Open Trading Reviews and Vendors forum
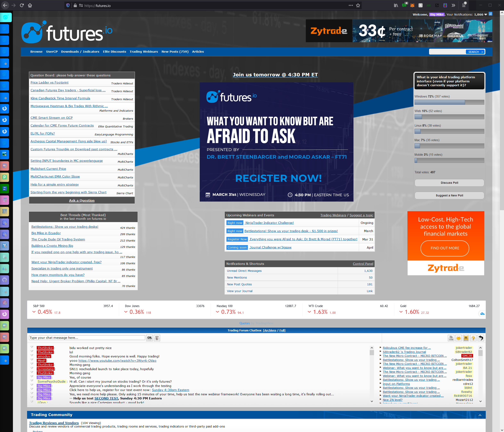 54,423
